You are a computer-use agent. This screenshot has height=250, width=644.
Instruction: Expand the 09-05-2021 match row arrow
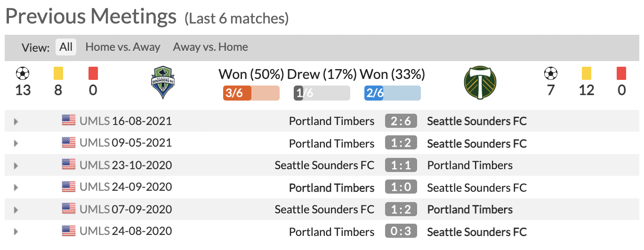coord(16,144)
